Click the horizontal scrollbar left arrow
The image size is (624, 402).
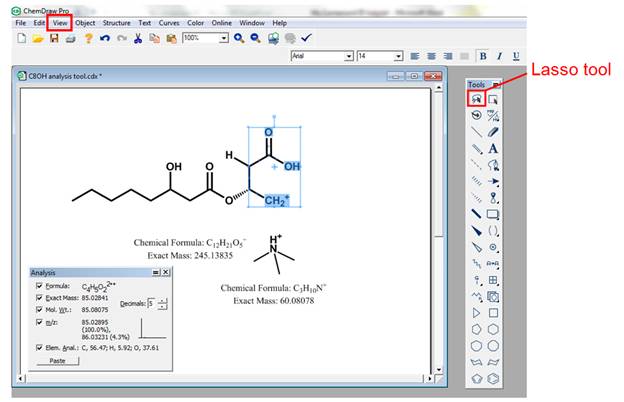coord(21,379)
